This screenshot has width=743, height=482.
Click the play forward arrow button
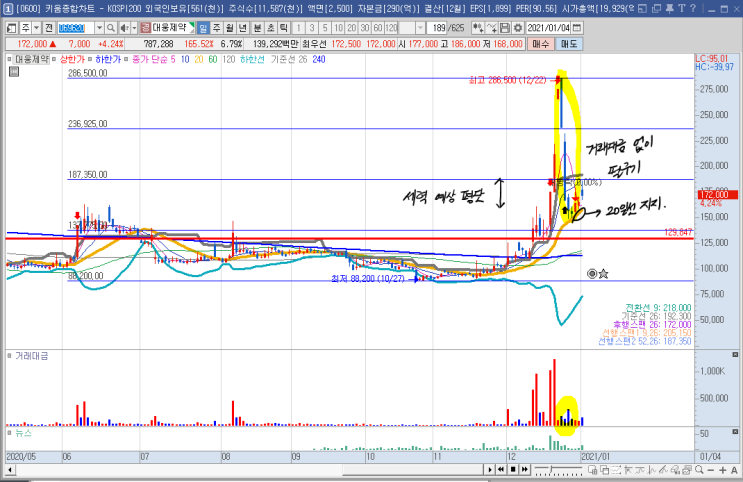tap(490, 470)
